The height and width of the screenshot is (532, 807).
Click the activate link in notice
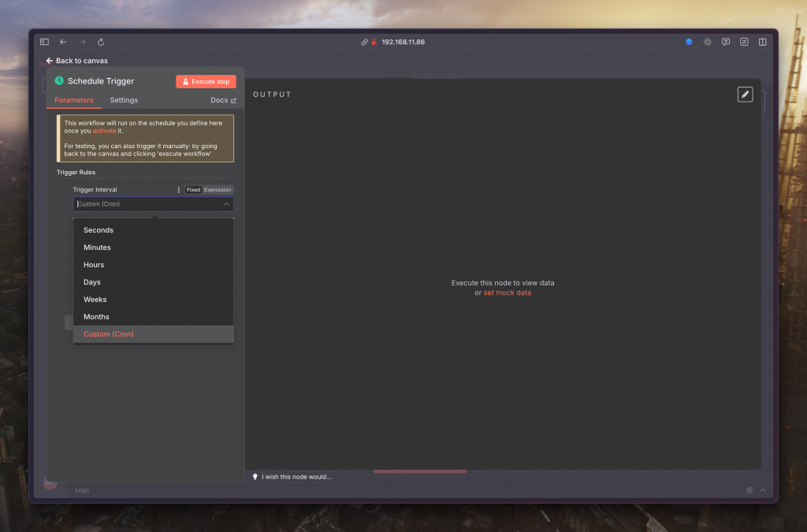pos(104,131)
